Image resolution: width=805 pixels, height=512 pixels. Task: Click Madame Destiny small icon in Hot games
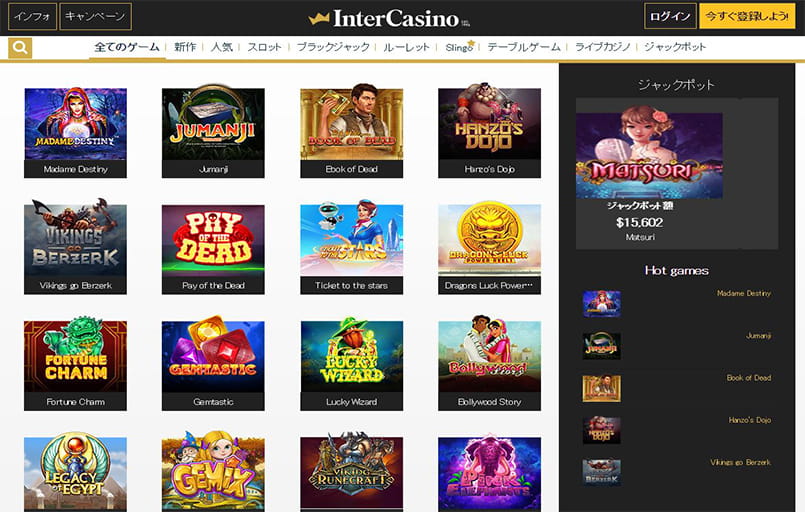click(x=602, y=304)
